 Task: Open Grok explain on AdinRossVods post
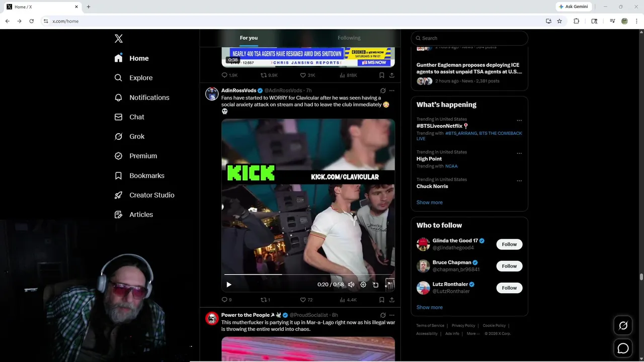tap(383, 90)
